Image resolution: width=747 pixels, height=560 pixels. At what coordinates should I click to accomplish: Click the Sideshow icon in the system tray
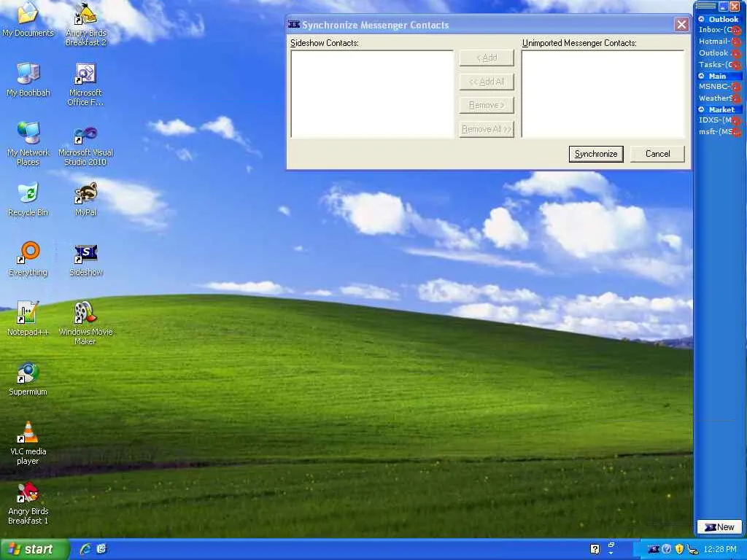click(654, 549)
